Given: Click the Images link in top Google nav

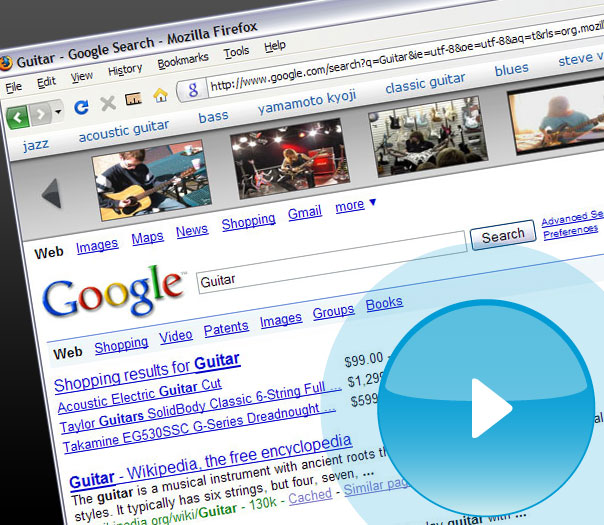Looking at the screenshot, I should click(97, 246).
